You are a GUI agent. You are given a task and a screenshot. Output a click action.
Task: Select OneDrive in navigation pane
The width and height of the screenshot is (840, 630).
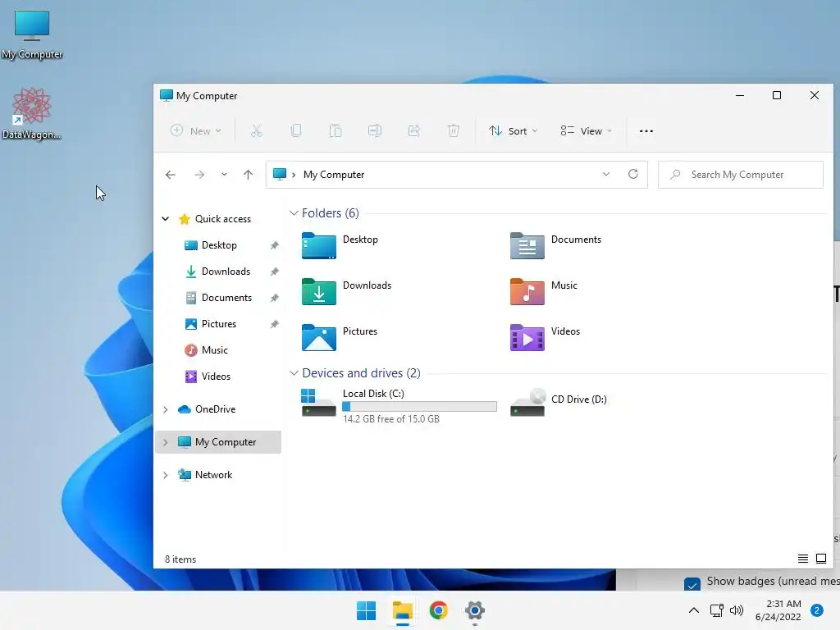coord(215,409)
